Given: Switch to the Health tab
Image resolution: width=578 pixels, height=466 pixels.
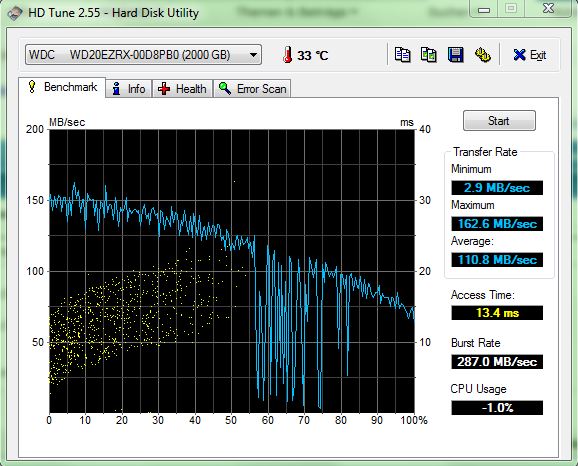Looking at the screenshot, I should (x=182, y=89).
